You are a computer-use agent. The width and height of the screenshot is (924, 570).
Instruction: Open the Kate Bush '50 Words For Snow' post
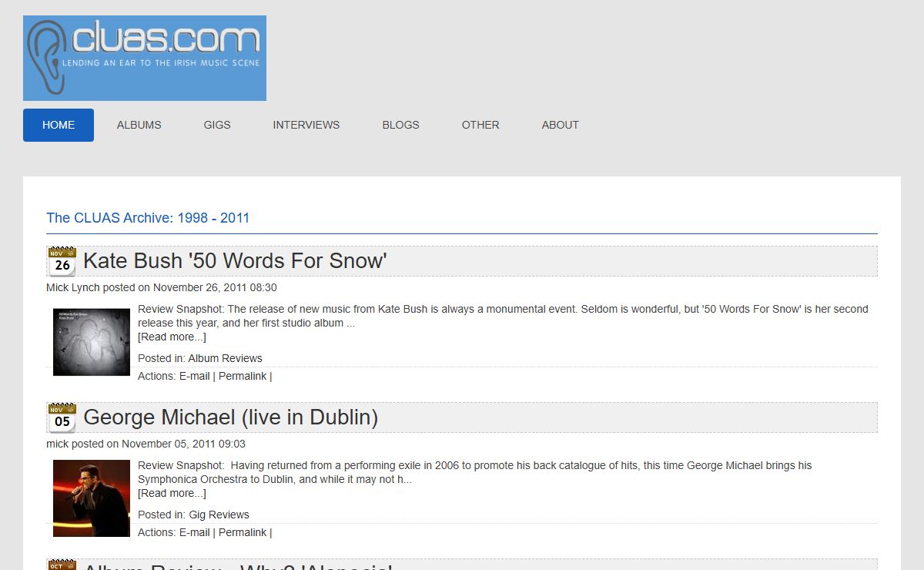pos(235,261)
